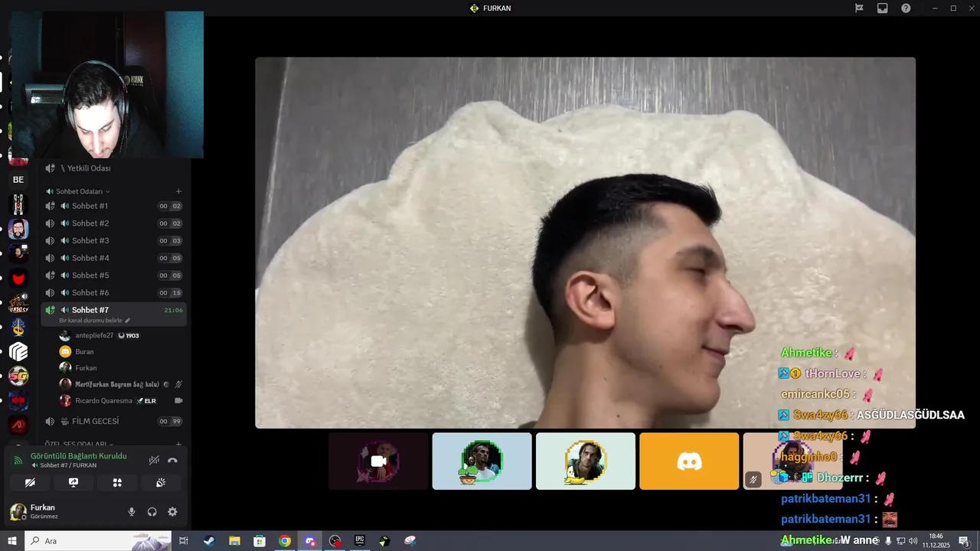Screen dimensions: 980x551
Task: Select the orange Discord-logo participant tile
Action: tap(689, 461)
